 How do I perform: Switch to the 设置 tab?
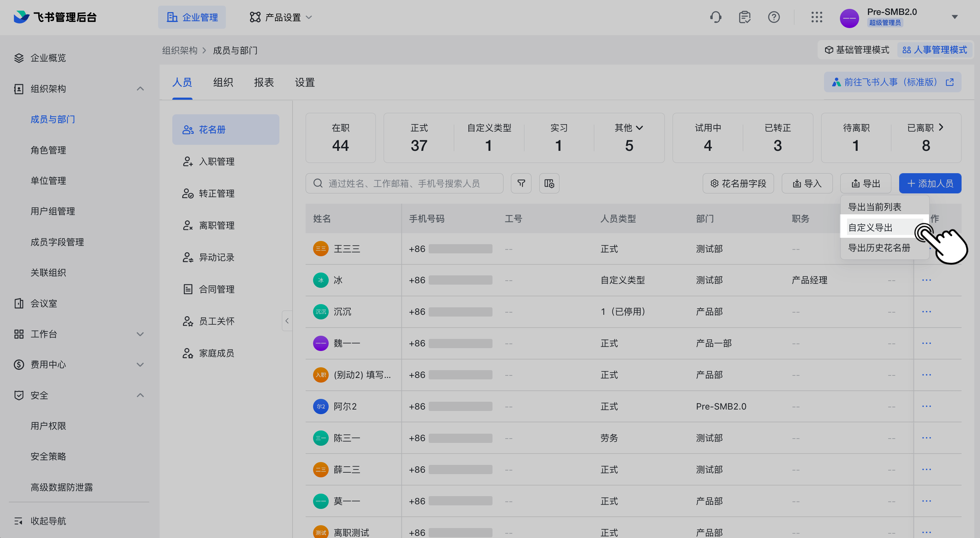[305, 82]
